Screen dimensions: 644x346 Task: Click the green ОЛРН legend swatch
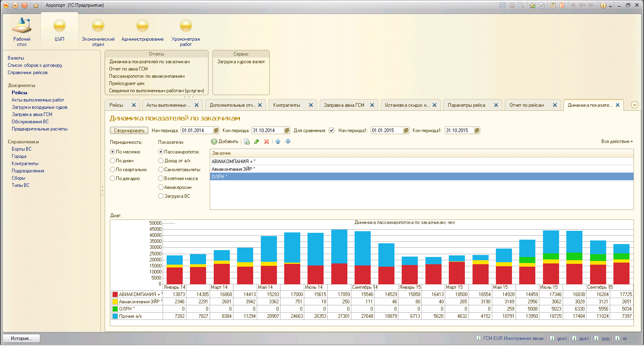pos(115,309)
